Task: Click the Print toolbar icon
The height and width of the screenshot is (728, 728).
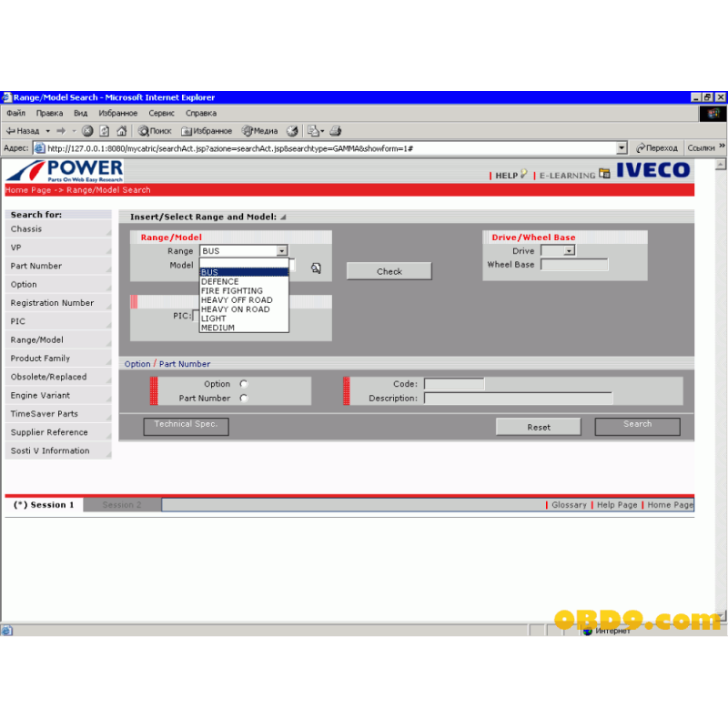Action: coord(336,131)
